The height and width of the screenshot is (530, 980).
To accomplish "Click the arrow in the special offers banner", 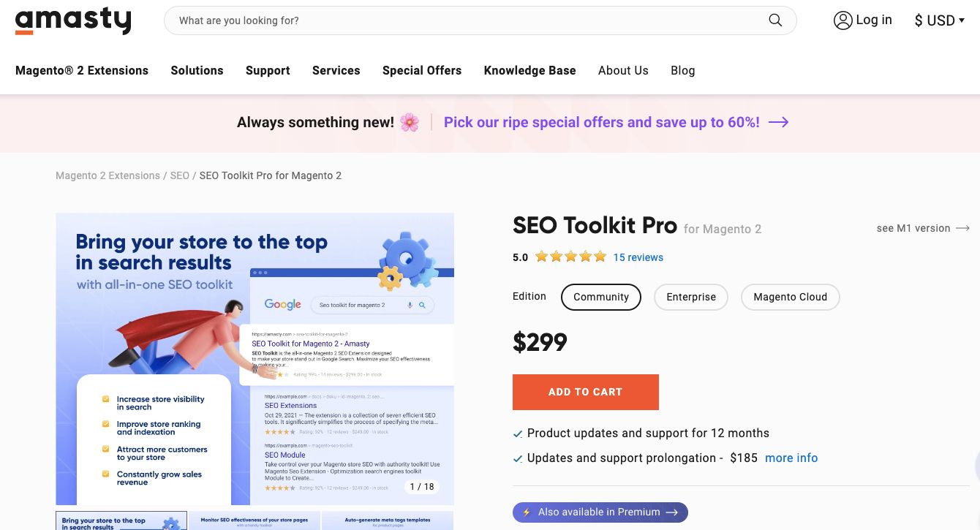I will [x=778, y=122].
